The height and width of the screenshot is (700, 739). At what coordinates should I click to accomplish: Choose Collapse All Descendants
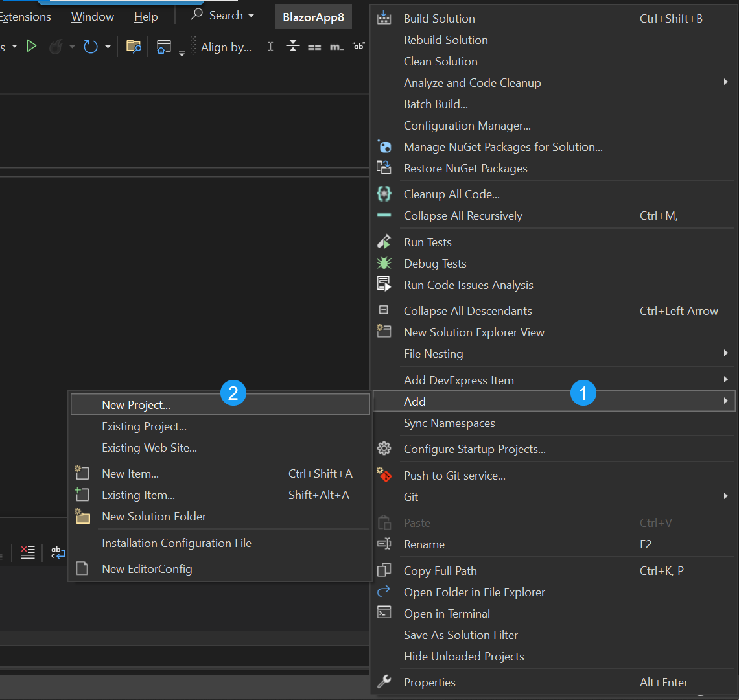coord(554,311)
